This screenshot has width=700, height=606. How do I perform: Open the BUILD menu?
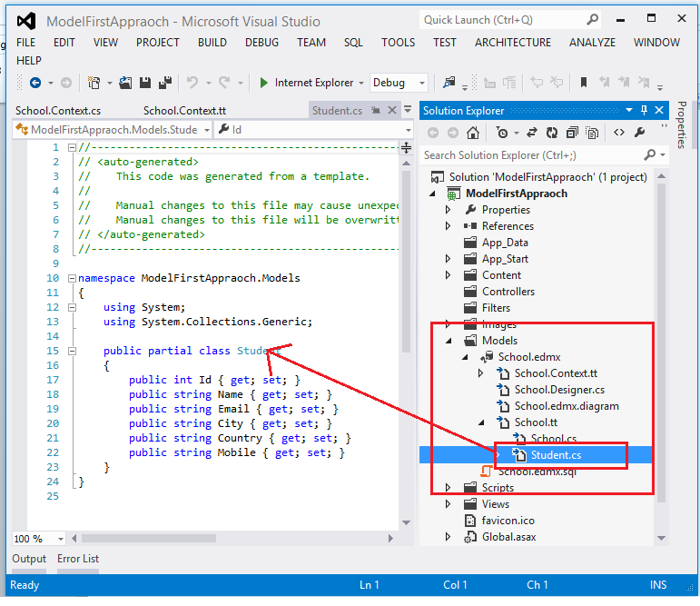212,42
